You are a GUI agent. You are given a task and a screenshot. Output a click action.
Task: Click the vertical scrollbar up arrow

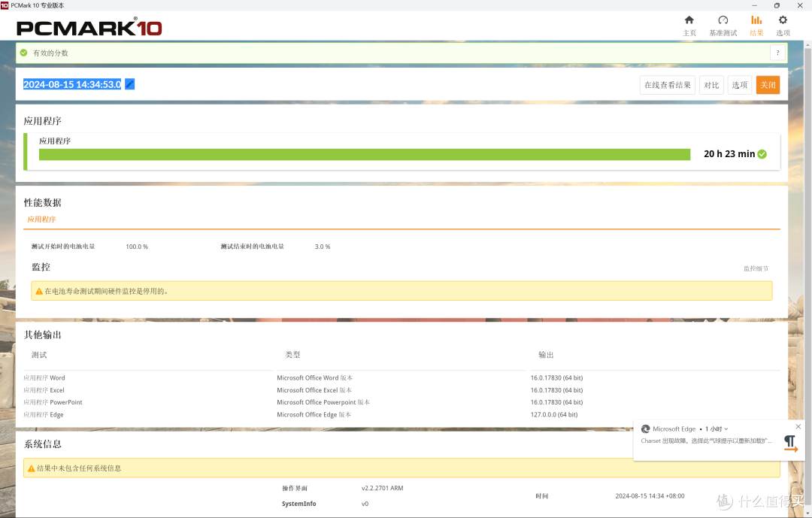tap(807, 45)
